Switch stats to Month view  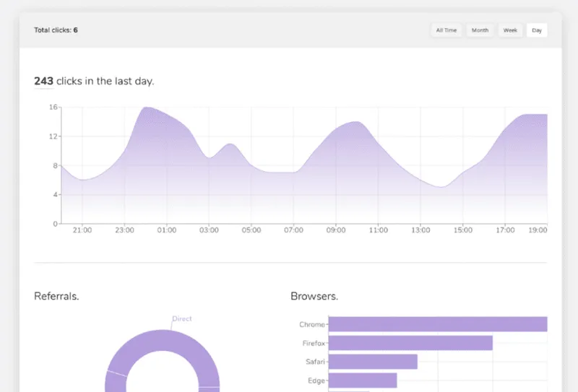coord(480,30)
